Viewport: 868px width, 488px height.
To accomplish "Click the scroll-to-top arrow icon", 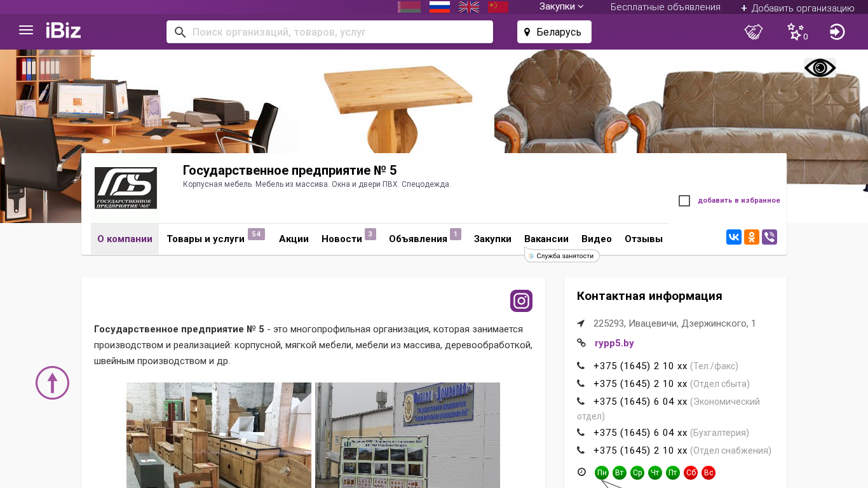I will pyautogui.click(x=52, y=383).
